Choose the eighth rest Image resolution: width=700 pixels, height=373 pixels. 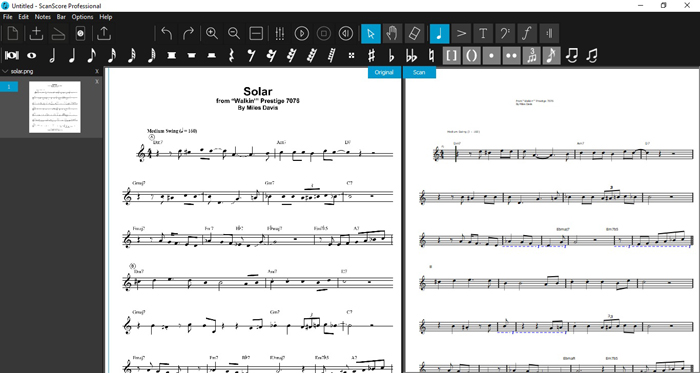(x=251, y=56)
